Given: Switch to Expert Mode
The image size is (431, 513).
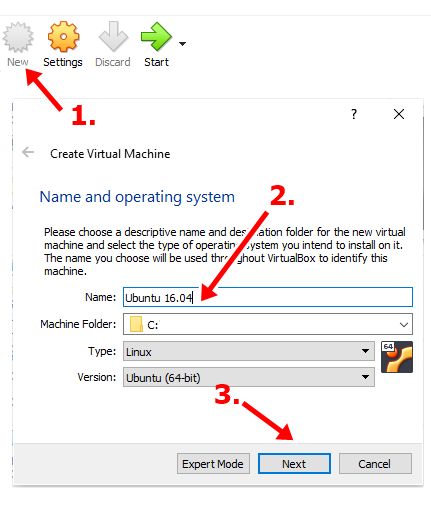Looking at the screenshot, I should coord(213,464).
